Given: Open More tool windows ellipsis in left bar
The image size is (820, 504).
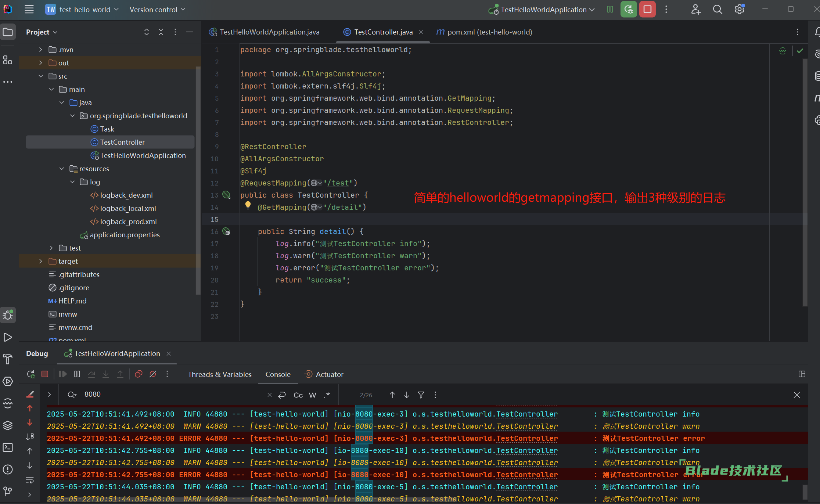Looking at the screenshot, I should coord(8,82).
